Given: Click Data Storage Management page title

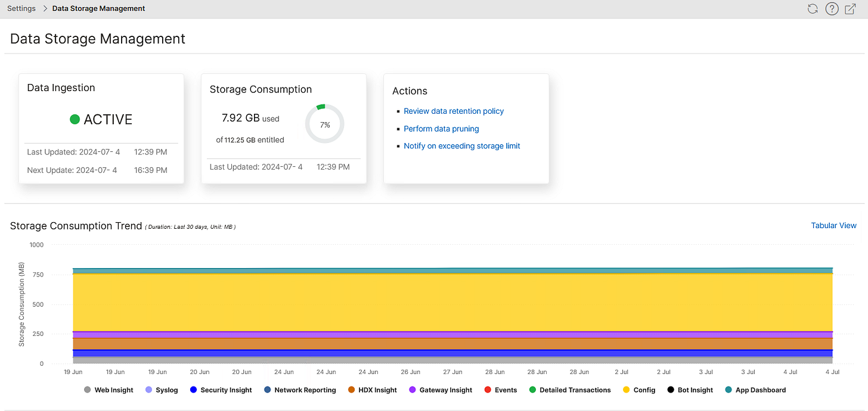Looking at the screenshot, I should pos(98,39).
